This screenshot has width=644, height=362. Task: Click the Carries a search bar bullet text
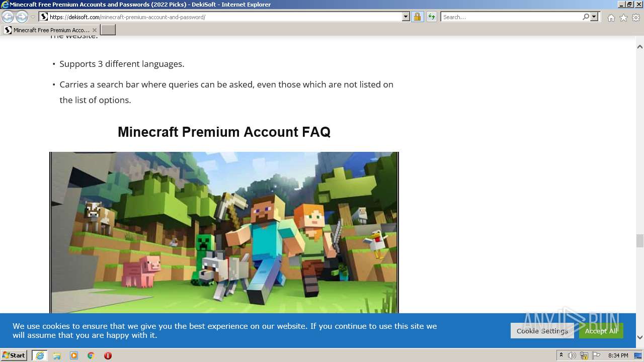(x=226, y=92)
